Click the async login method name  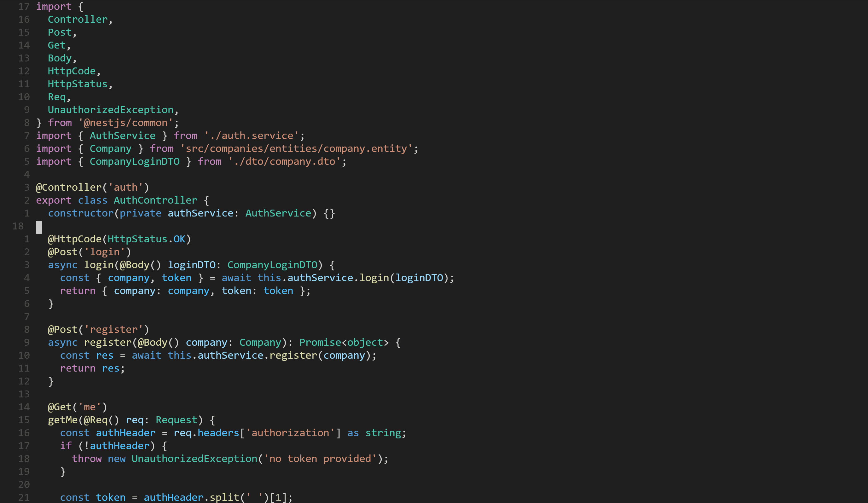point(99,265)
